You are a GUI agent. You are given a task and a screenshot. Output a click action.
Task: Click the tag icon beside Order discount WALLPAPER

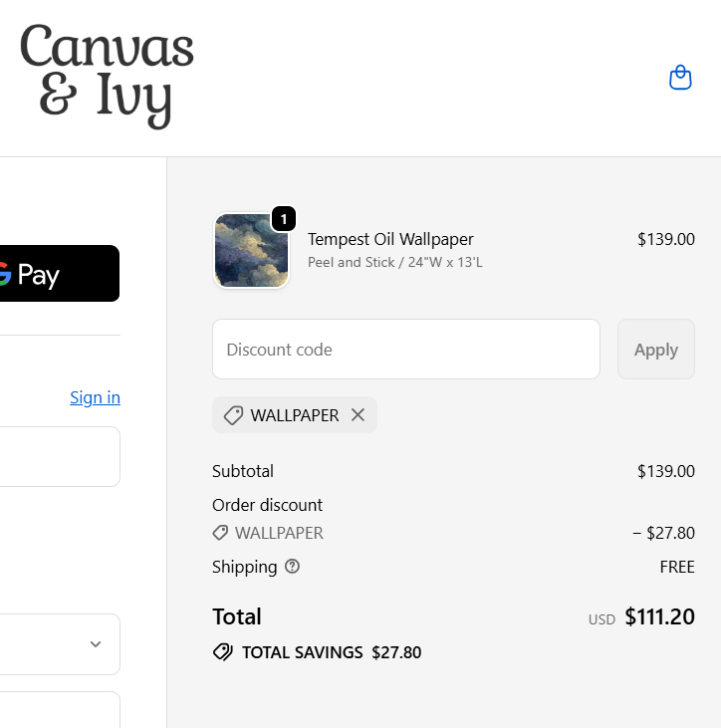click(221, 533)
